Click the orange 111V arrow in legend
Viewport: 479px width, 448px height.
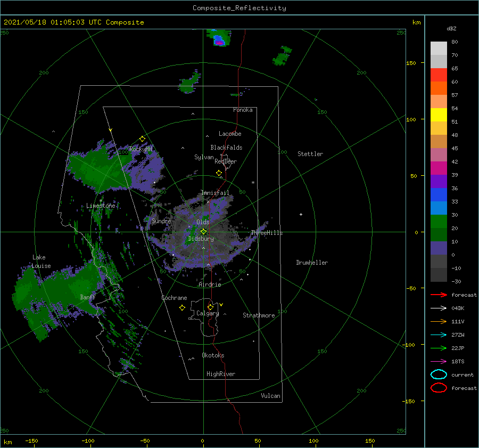(x=439, y=321)
